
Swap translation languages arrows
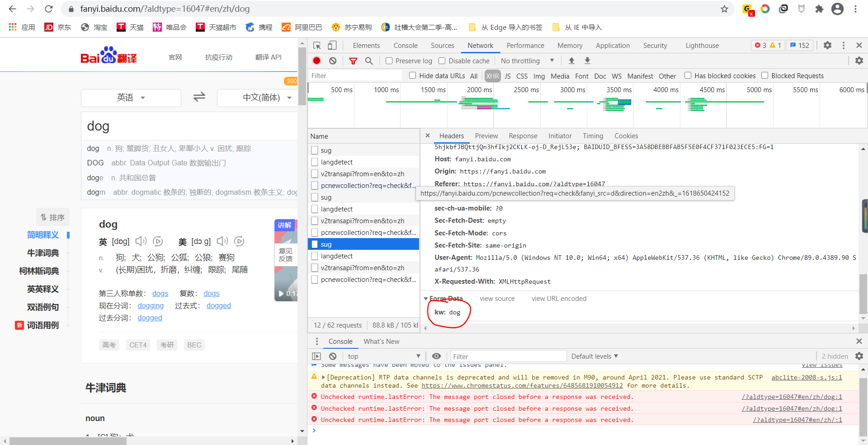point(199,97)
